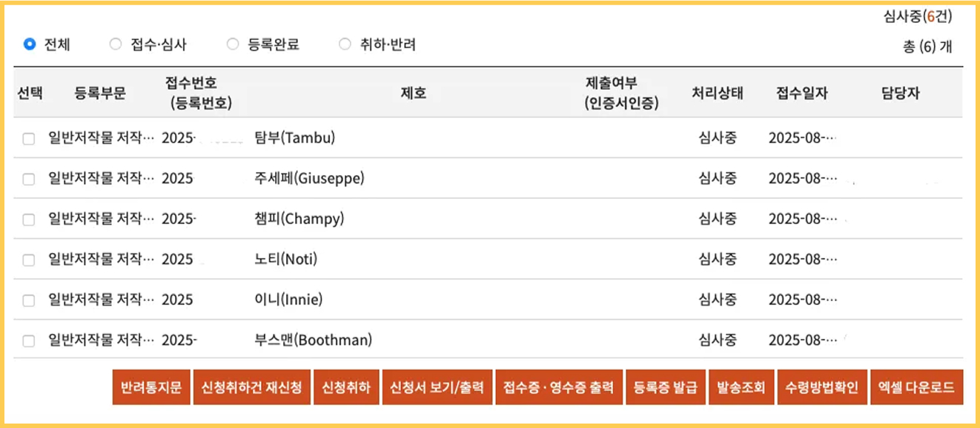980x428 pixels.
Task: Click the 신청취하 button
Action: pos(346,387)
